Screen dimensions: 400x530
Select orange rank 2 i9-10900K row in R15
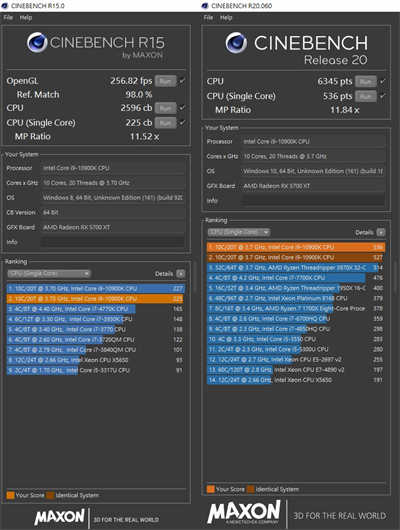pyautogui.click(x=95, y=299)
